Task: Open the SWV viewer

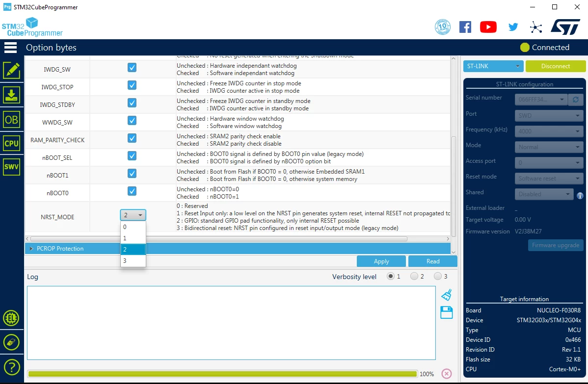Action: [x=12, y=167]
